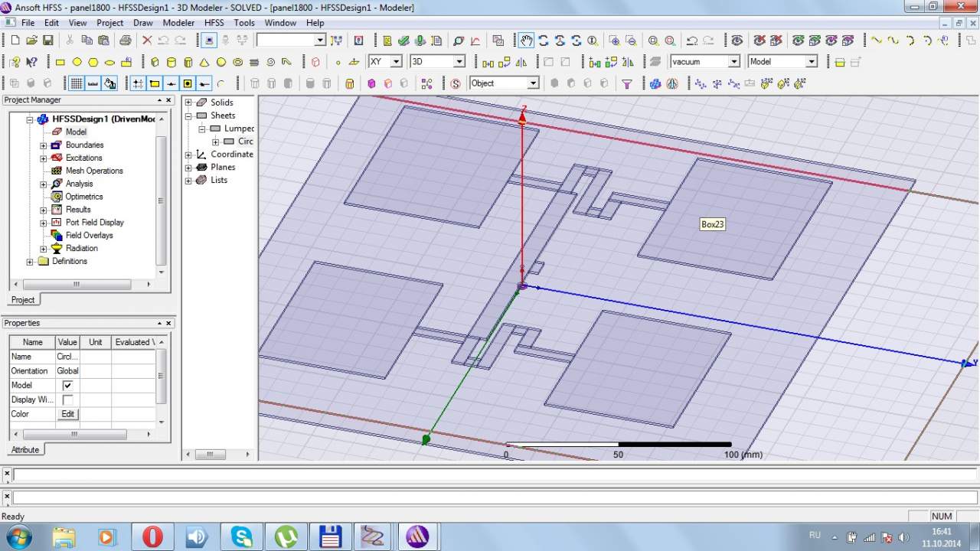Click the Print icon

[x=125, y=41]
